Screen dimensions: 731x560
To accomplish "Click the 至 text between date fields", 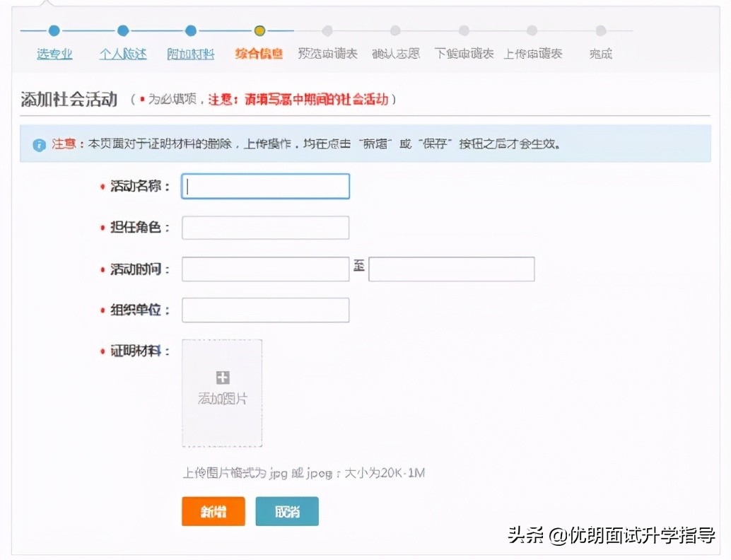I will (x=358, y=267).
